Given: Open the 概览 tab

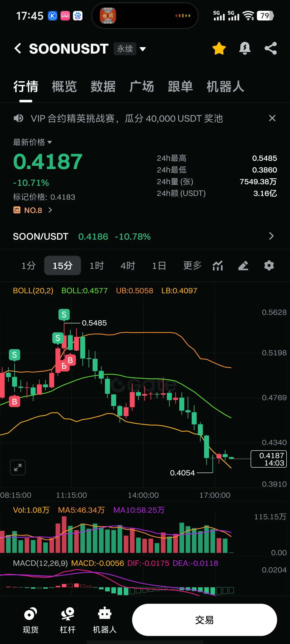Looking at the screenshot, I should pyautogui.click(x=64, y=86).
